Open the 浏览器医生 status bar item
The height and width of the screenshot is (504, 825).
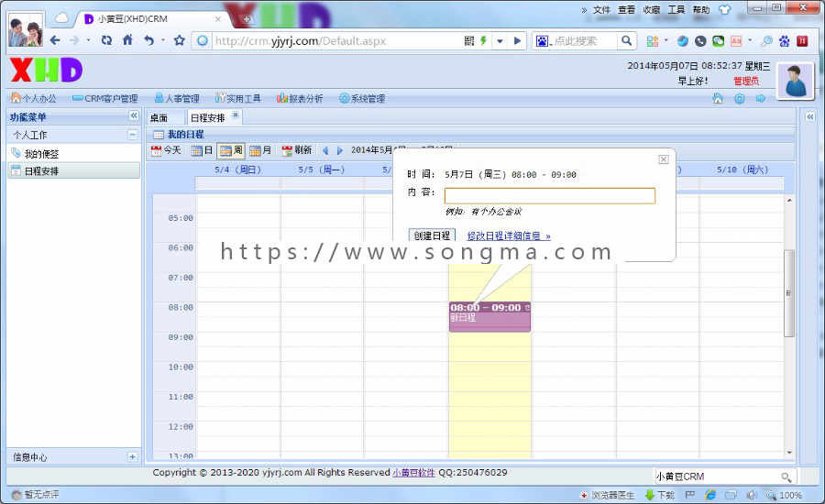click(x=607, y=495)
